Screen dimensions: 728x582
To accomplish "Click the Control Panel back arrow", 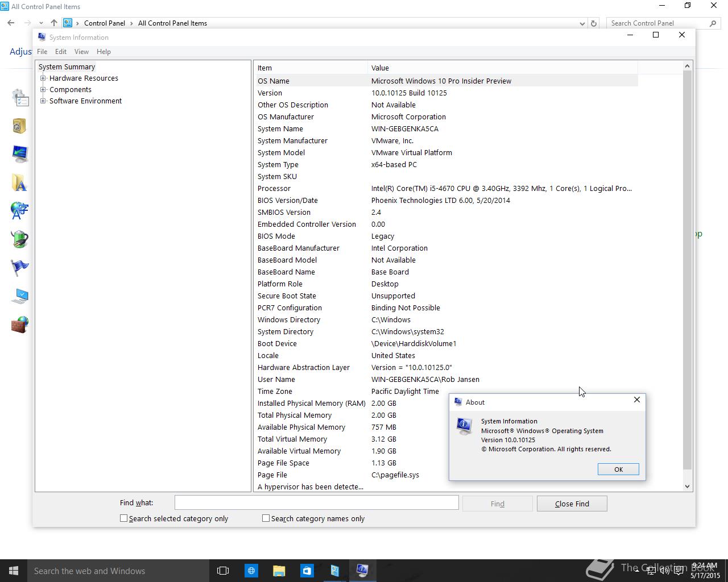I will pyautogui.click(x=11, y=23).
